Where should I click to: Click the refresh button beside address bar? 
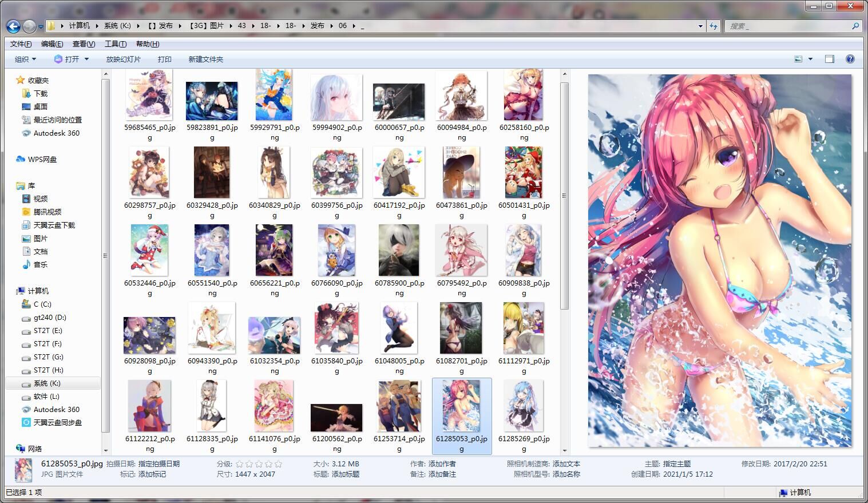point(714,26)
